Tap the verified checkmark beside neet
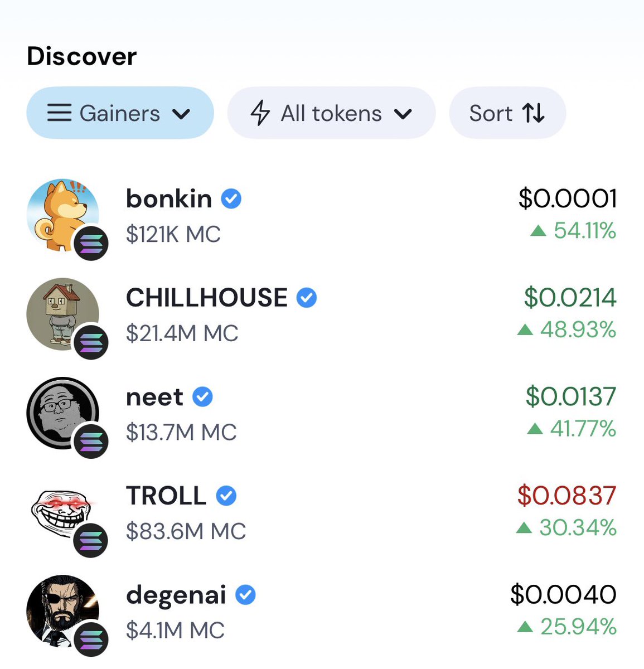 tap(202, 397)
